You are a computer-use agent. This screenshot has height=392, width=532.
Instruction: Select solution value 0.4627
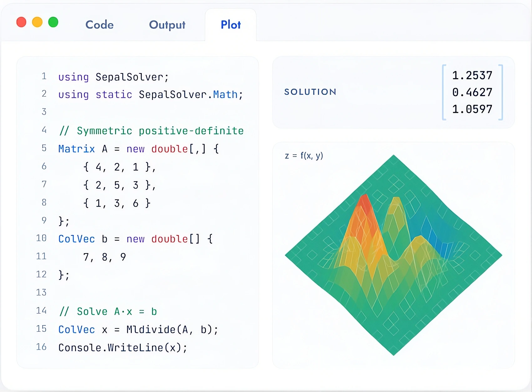pyautogui.click(x=472, y=92)
